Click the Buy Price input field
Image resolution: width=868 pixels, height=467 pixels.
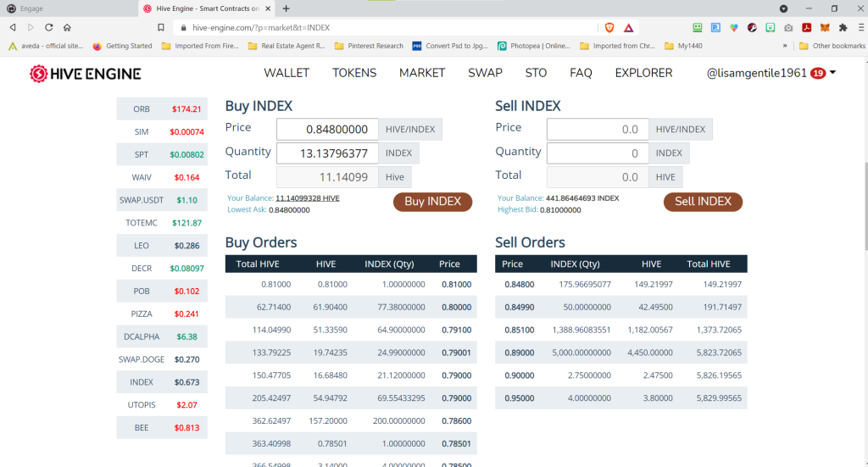click(328, 129)
